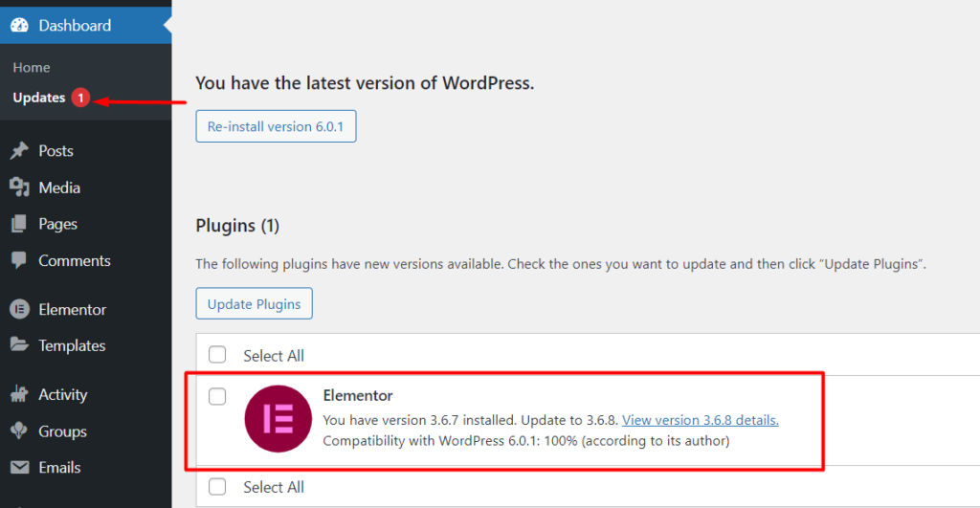Open View version 3.6.8 details link
The height and width of the screenshot is (508, 980).
(x=700, y=420)
